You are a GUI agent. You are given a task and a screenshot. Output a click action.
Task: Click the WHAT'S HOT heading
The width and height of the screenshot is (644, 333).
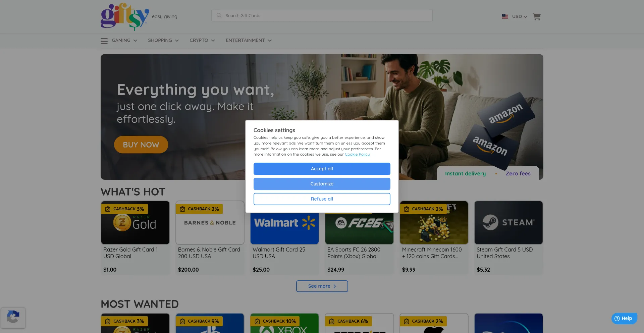click(133, 192)
